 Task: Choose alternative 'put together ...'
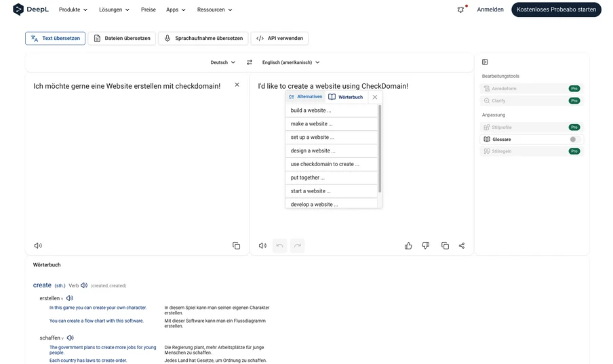pyautogui.click(x=332, y=178)
